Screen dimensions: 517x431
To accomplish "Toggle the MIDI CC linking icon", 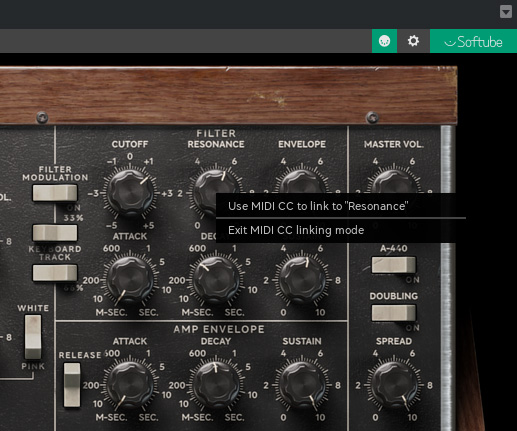I will click(x=384, y=41).
